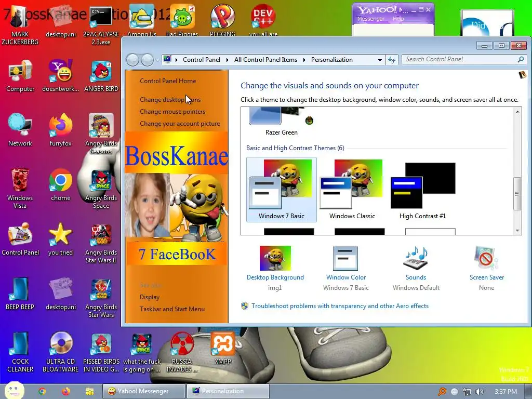Click the volume speaker tray icon
The height and width of the screenshot is (399, 532).
[480, 392]
